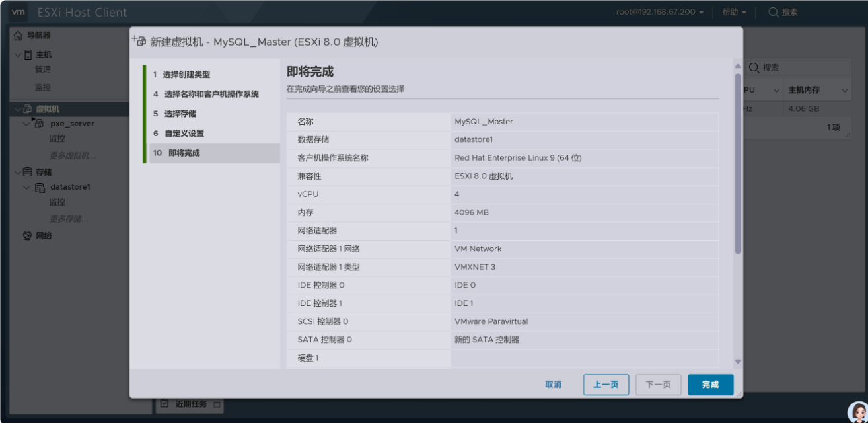The image size is (868, 423).
Task: Click the Navigator home icon
Action: [18, 36]
